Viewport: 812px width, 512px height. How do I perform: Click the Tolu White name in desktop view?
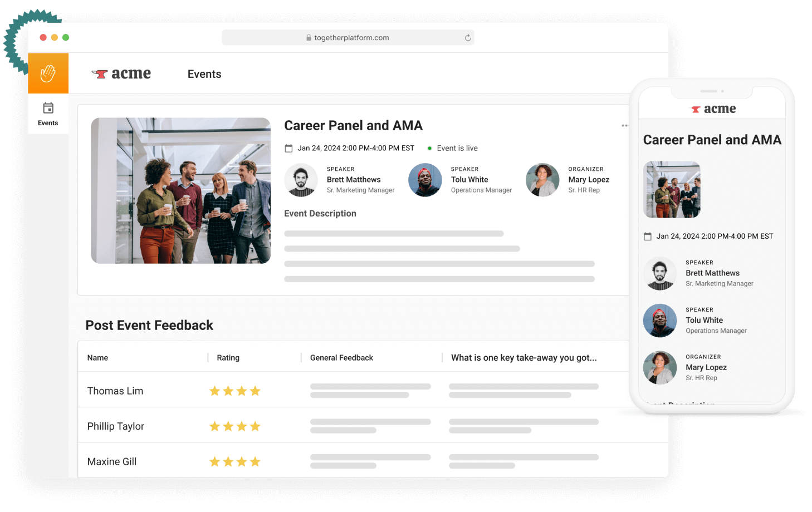(469, 180)
